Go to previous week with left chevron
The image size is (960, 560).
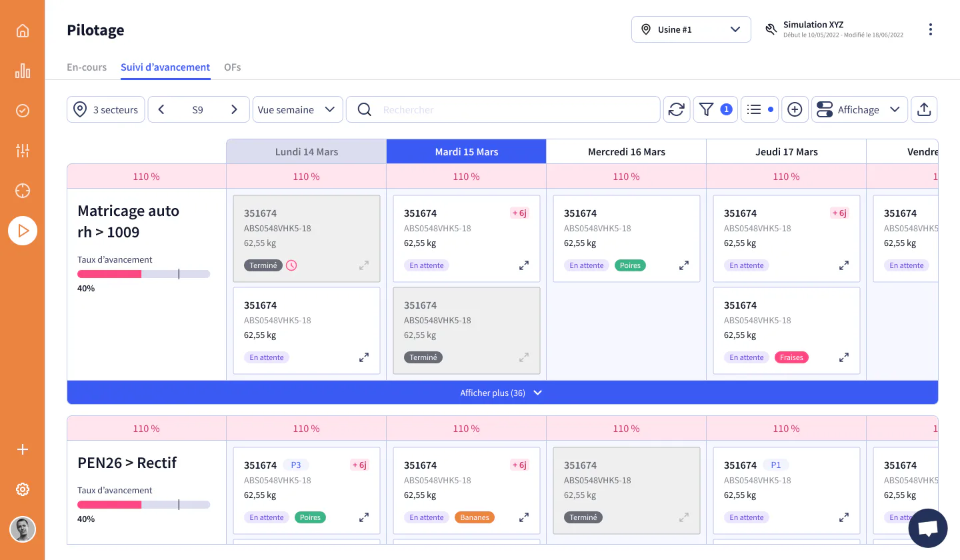(161, 109)
